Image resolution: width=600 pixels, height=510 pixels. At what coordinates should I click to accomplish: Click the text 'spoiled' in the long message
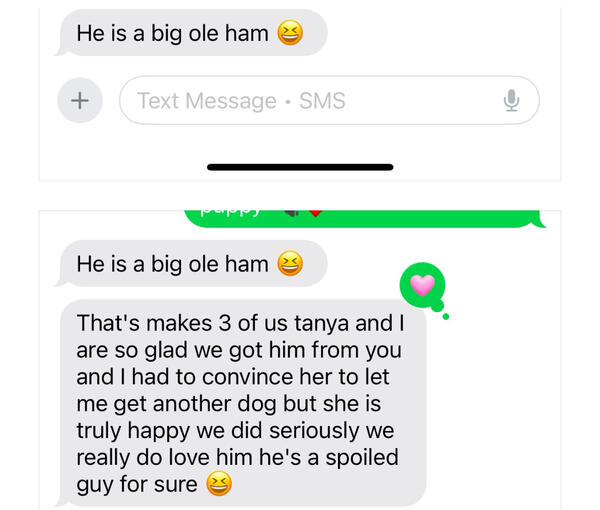click(362, 458)
